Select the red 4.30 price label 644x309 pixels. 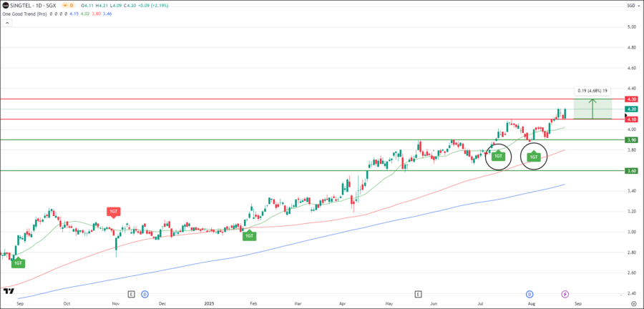tap(631, 99)
